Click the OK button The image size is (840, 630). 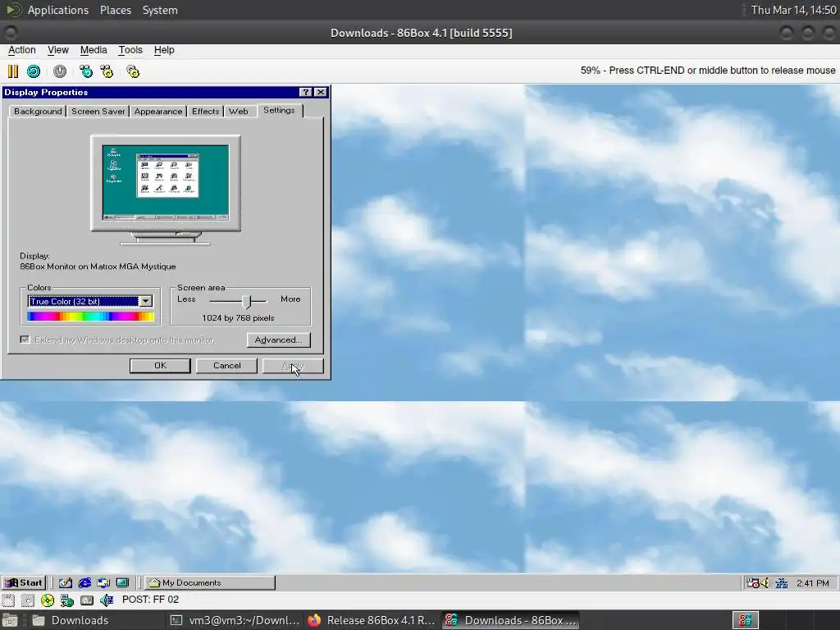(160, 365)
